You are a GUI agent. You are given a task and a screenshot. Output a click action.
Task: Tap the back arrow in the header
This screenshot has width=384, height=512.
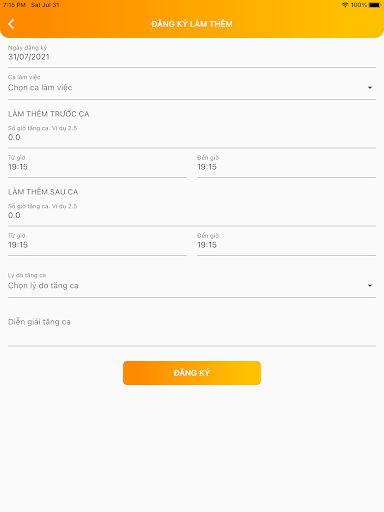pyautogui.click(x=11, y=24)
